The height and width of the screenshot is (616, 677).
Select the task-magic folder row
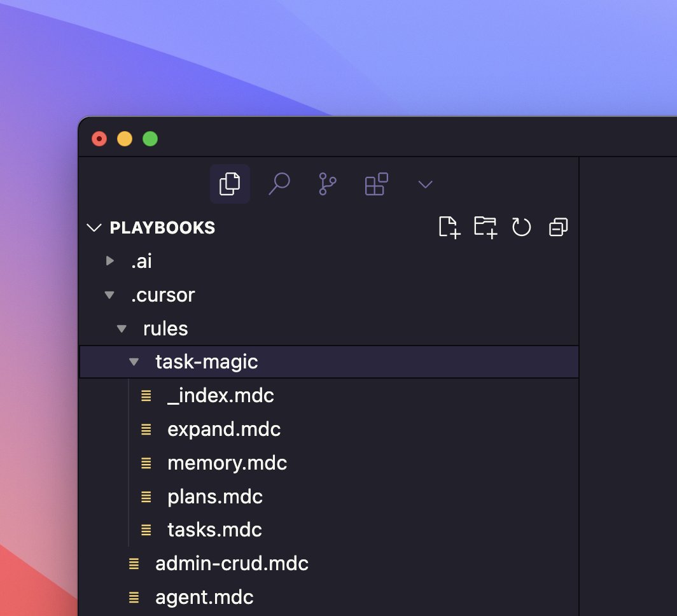(x=329, y=361)
